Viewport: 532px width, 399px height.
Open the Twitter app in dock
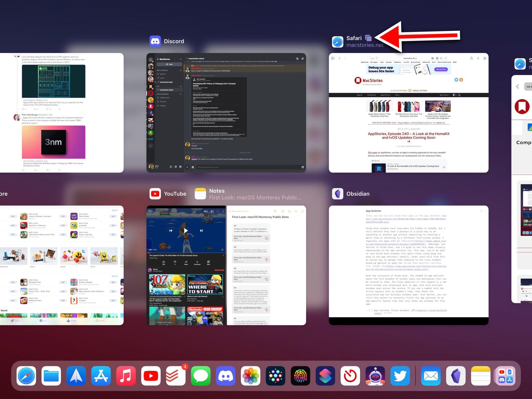[400, 376]
